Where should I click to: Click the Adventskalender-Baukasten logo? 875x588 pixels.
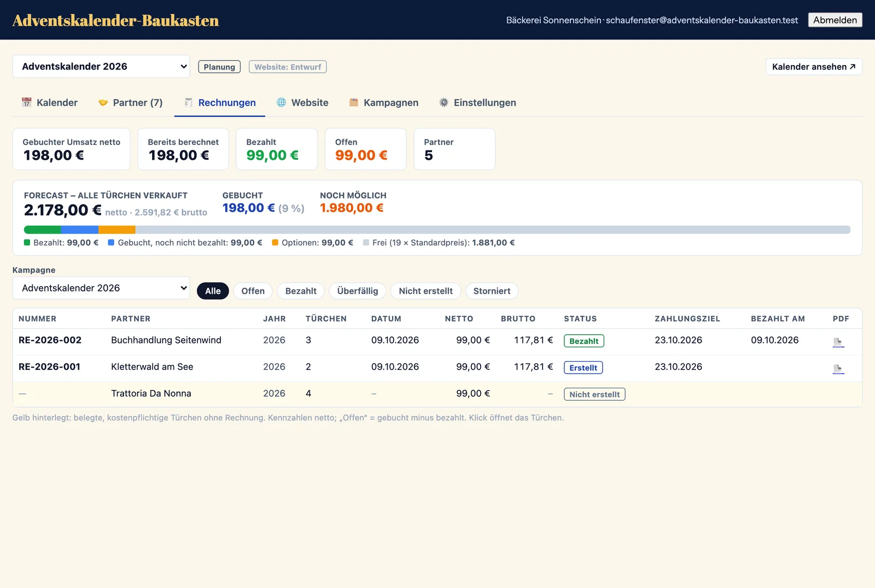pyautogui.click(x=115, y=20)
